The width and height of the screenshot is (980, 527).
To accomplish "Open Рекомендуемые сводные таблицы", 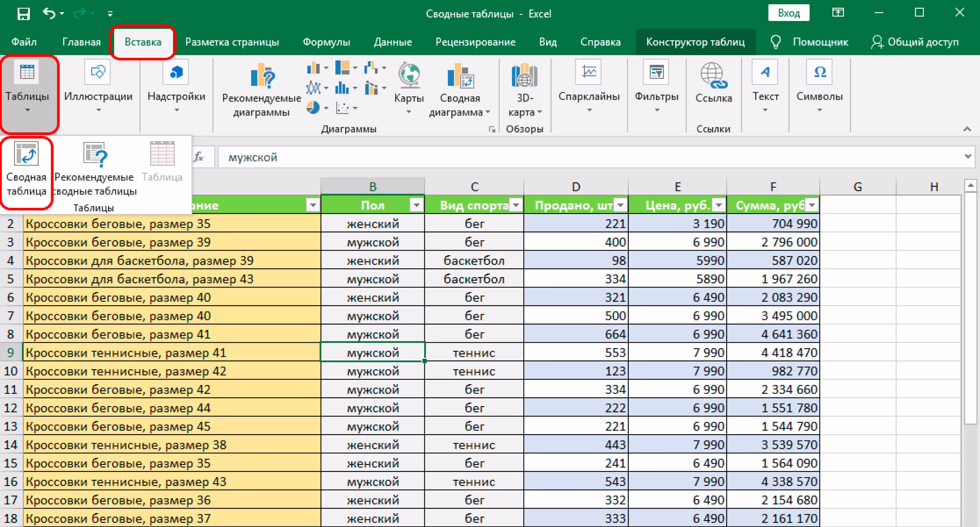I will click(95, 155).
